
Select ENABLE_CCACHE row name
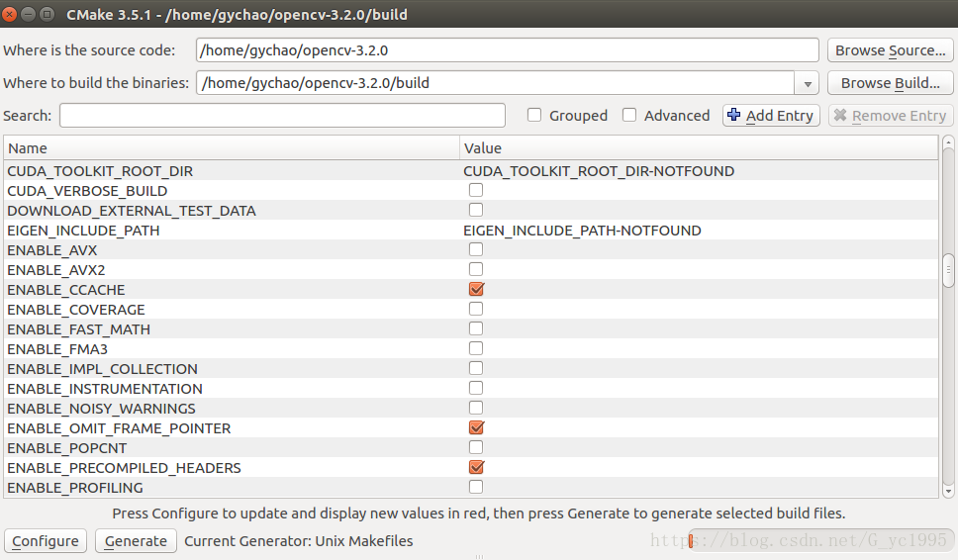pos(66,290)
